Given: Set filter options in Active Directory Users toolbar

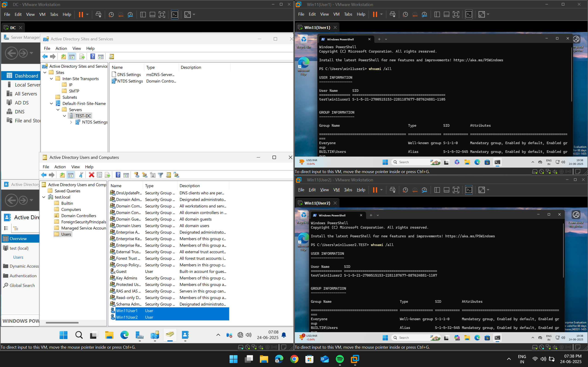Looking at the screenshot, I should pos(161,175).
